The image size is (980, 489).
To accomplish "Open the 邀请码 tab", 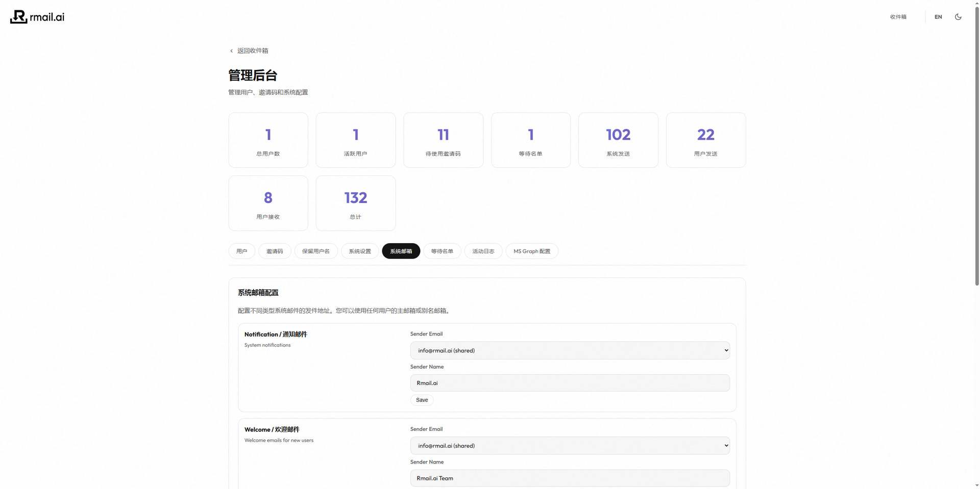I will [x=275, y=251].
